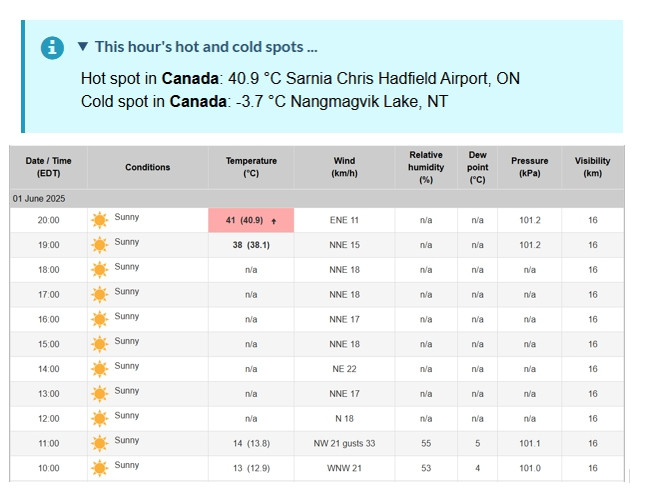Click the Relative humidity column header
This screenshot has height=502, width=653.
[426, 167]
